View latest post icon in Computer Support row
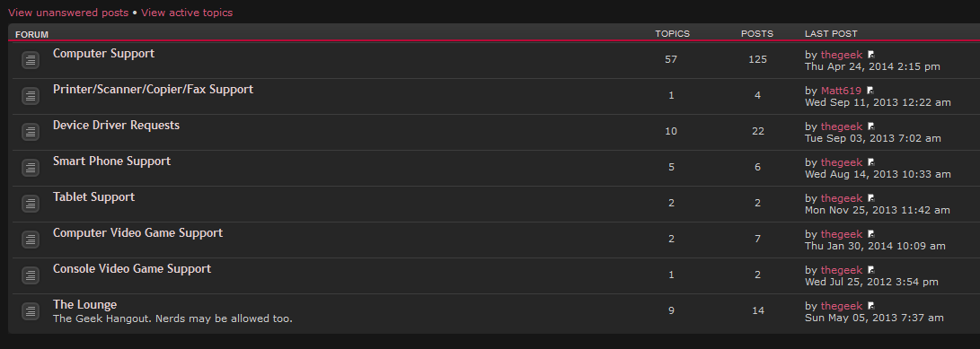 (871, 55)
